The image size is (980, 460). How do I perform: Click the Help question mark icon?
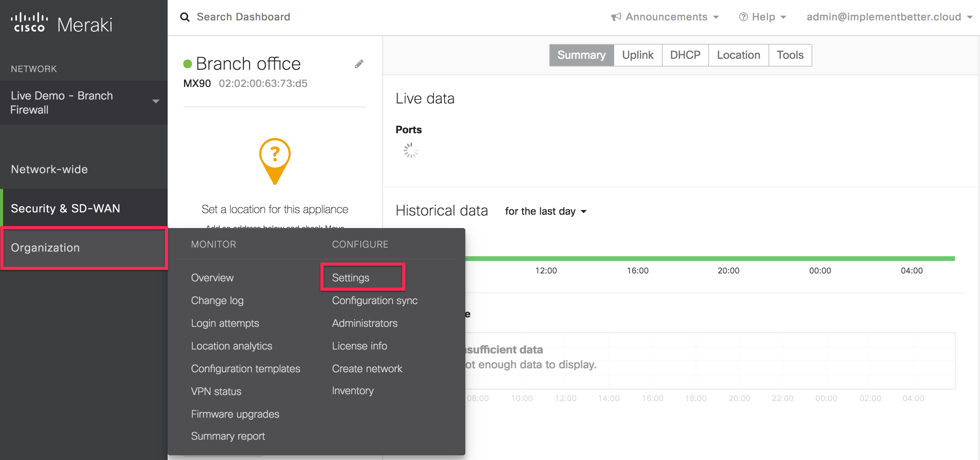tap(743, 16)
